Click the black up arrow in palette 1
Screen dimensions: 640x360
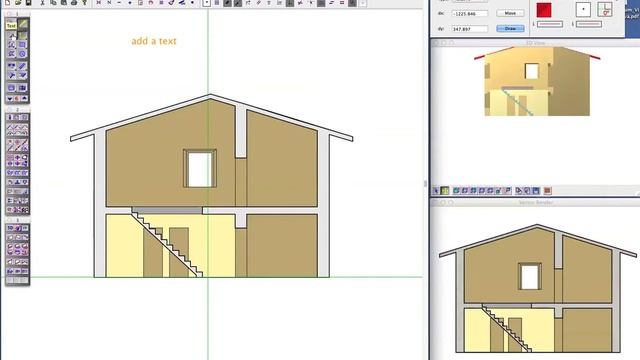point(24,98)
